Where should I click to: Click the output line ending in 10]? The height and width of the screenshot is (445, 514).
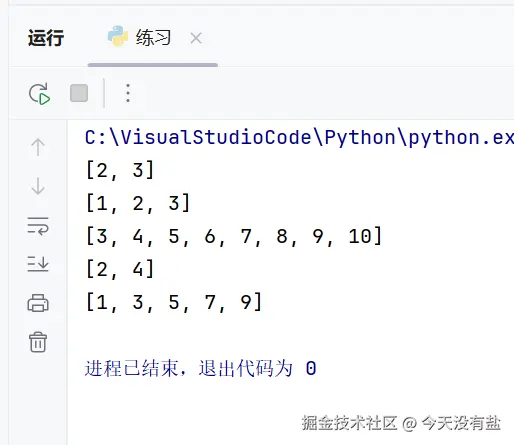pos(234,236)
